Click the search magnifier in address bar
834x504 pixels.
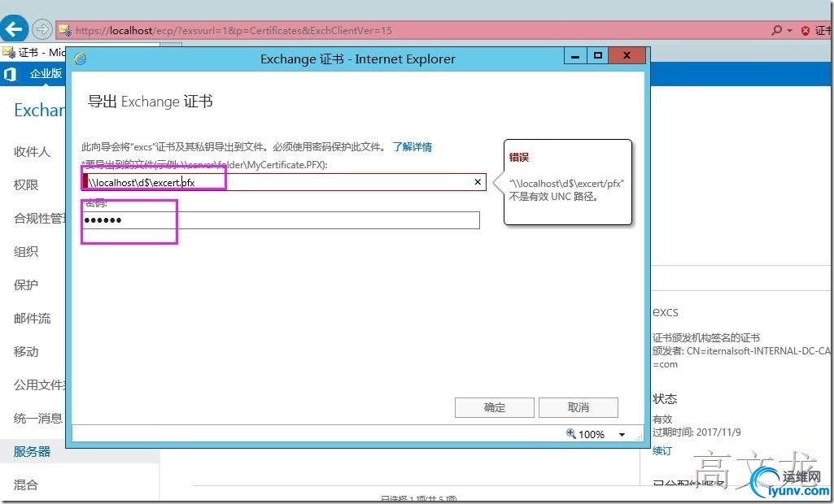(776, 30)
